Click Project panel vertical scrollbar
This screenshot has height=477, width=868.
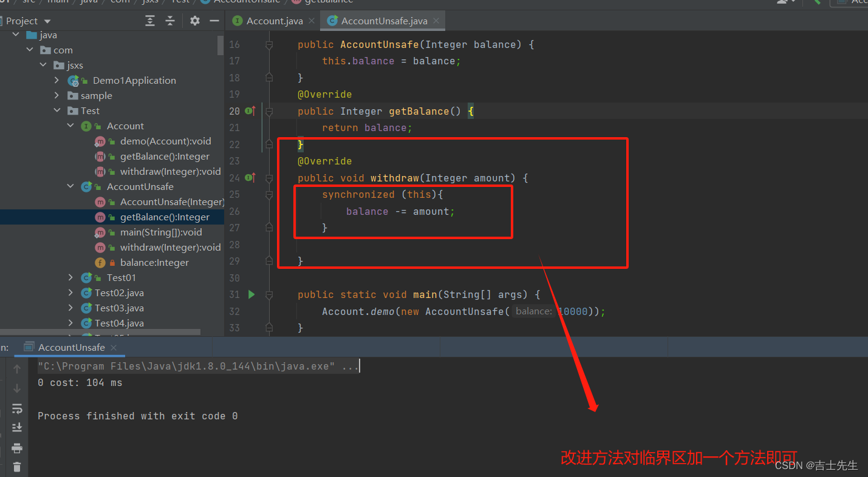220,46
